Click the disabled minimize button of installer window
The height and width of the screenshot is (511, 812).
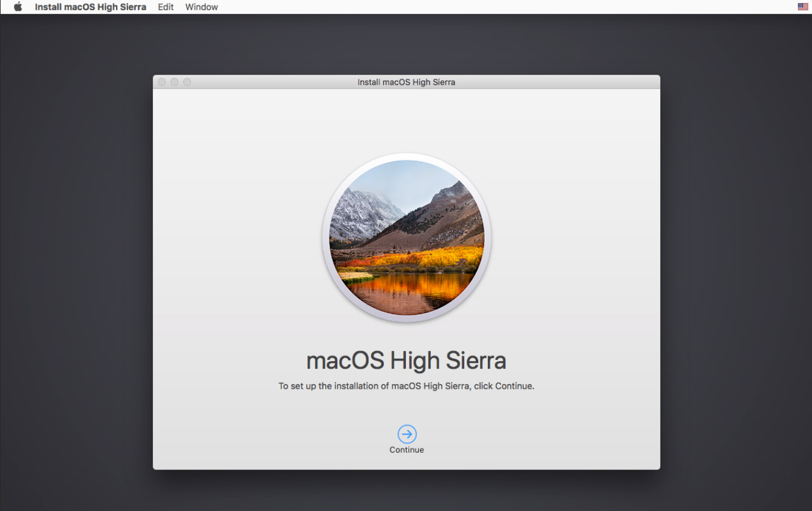174,82
